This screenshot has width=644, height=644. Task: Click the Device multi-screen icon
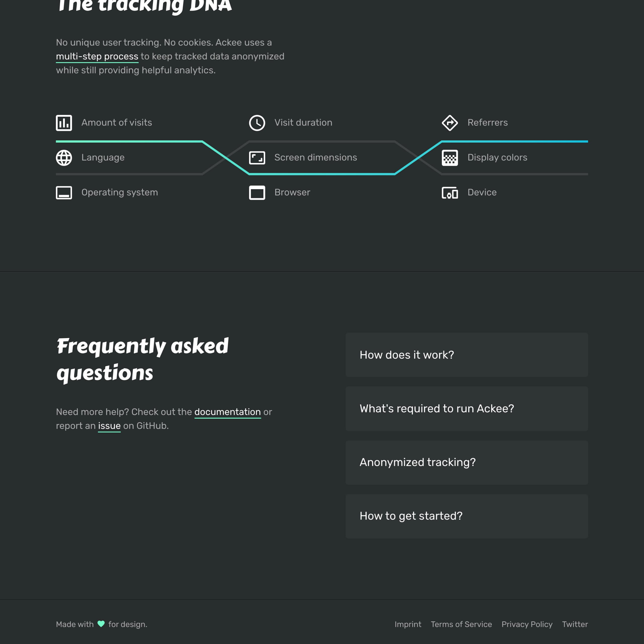(450, 193)
